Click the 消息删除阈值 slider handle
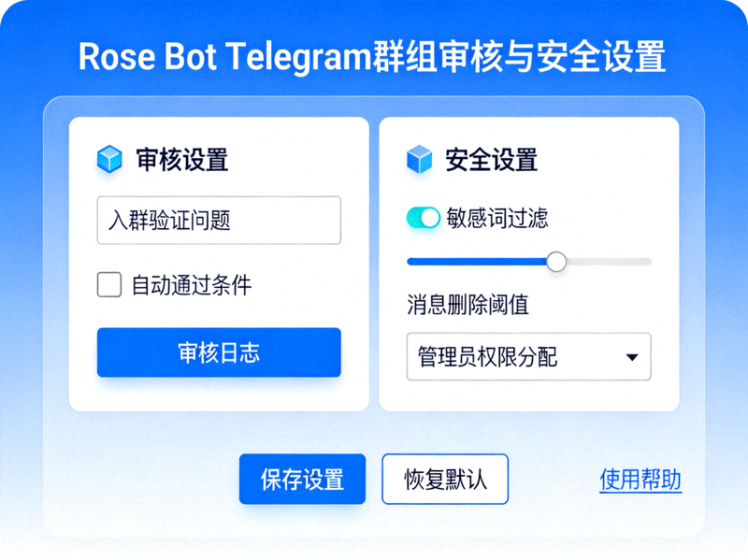This screenshot has width=748, height=560. click(x=558, y=263)
